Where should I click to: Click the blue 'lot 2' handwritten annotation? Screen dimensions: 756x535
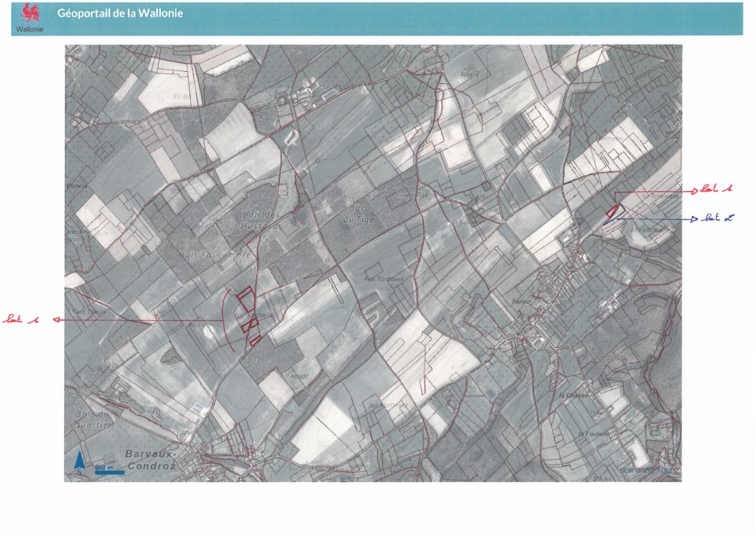pos(718,219)
